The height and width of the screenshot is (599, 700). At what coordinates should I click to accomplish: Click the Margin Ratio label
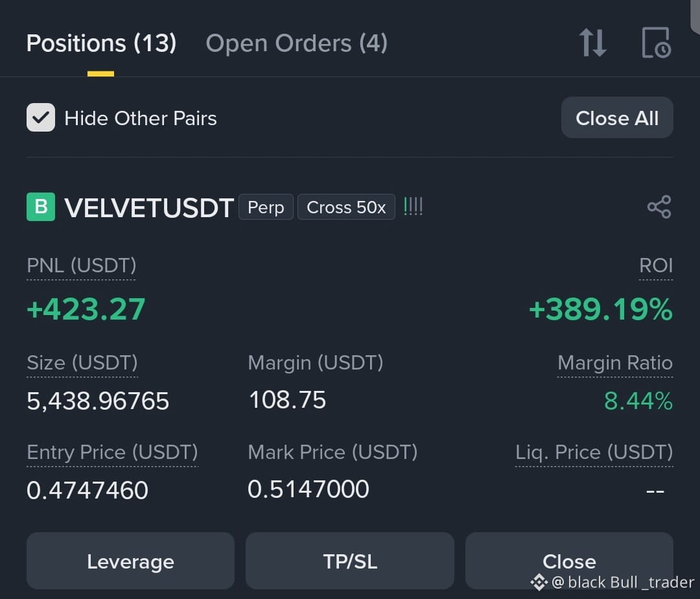pos(615,363)
